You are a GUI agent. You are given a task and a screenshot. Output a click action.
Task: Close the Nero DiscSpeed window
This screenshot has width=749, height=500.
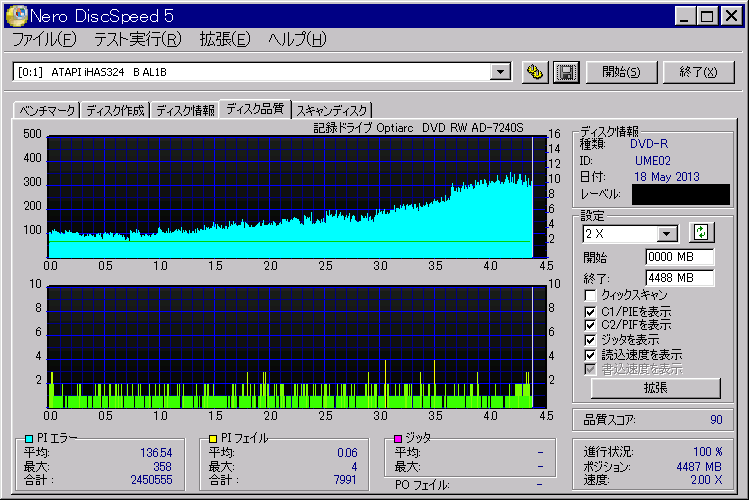tap(731, 16)
